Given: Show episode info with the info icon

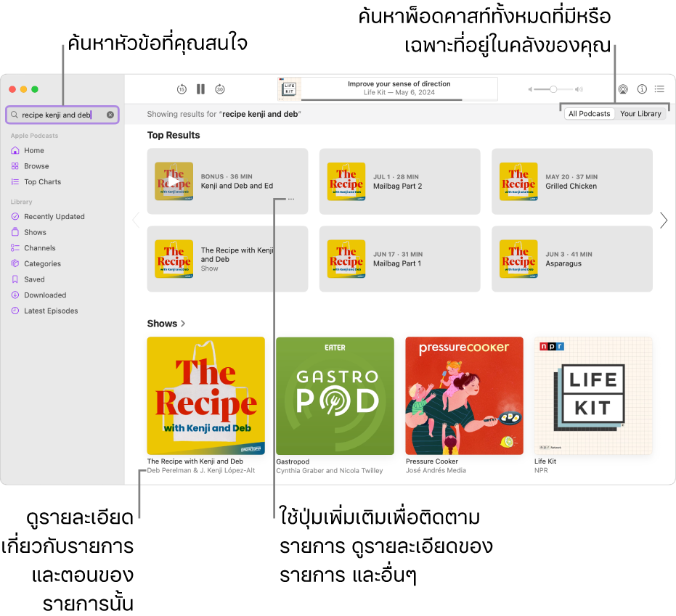Looking at the screenshot, I should tap(642, 89).
